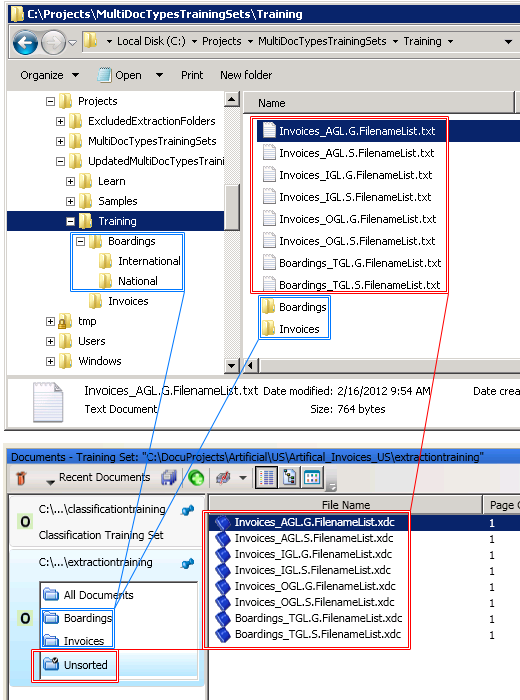
Task: Switch to the hierarchy tree view icon
Action: pyautogui.click(x=290, y=478)
